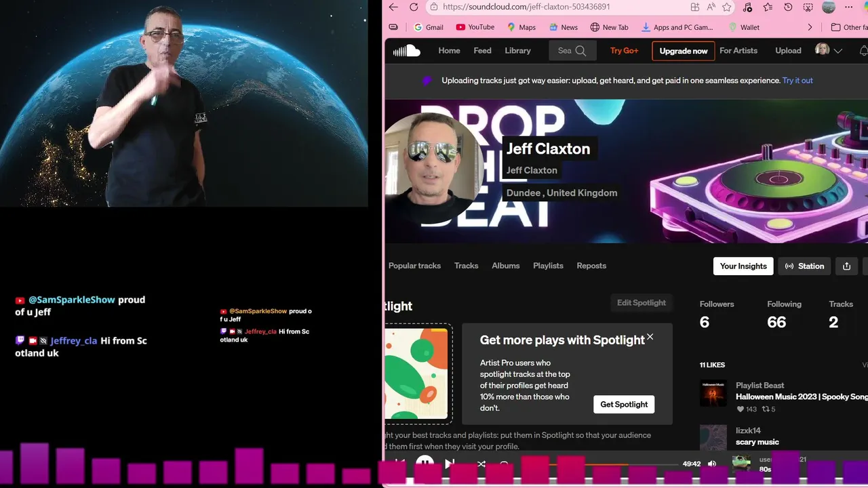Image resolution: width=868 pixels, height=488 pixels.
Task: Open the New Tab bookmark
Action: point(609,27)
